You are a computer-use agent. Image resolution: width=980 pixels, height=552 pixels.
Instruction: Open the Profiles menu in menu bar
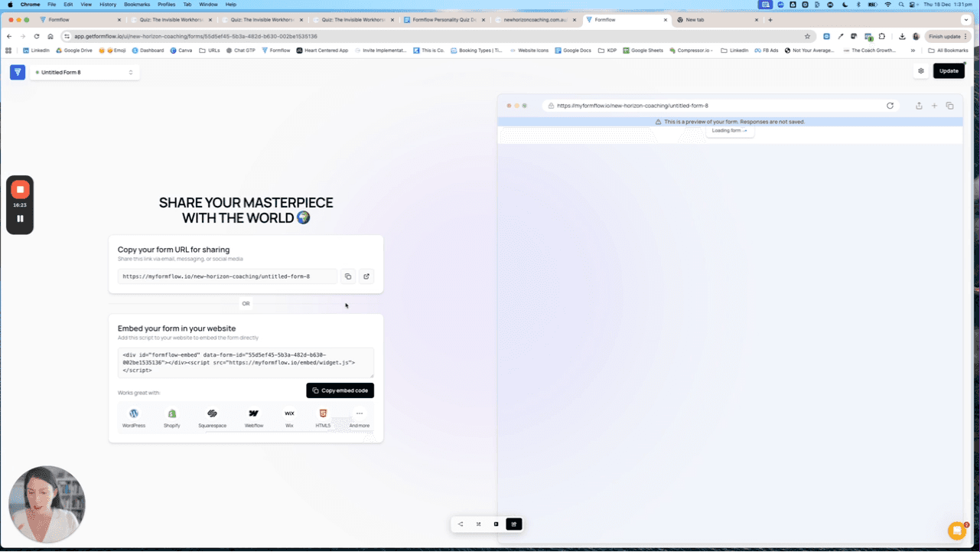click(166, 5)
